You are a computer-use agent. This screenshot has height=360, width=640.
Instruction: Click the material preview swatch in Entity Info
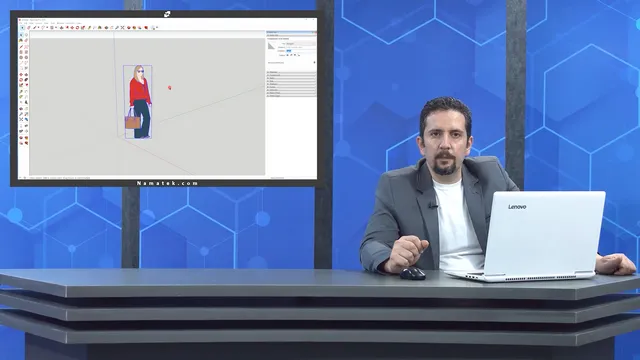(271, 46)
